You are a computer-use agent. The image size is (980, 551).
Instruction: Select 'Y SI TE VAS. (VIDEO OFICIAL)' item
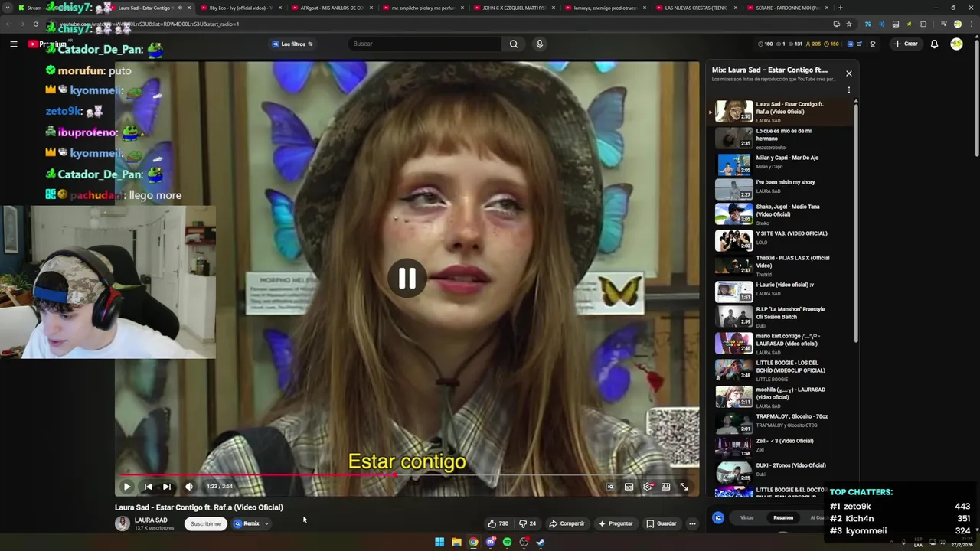tap(779, 240)
